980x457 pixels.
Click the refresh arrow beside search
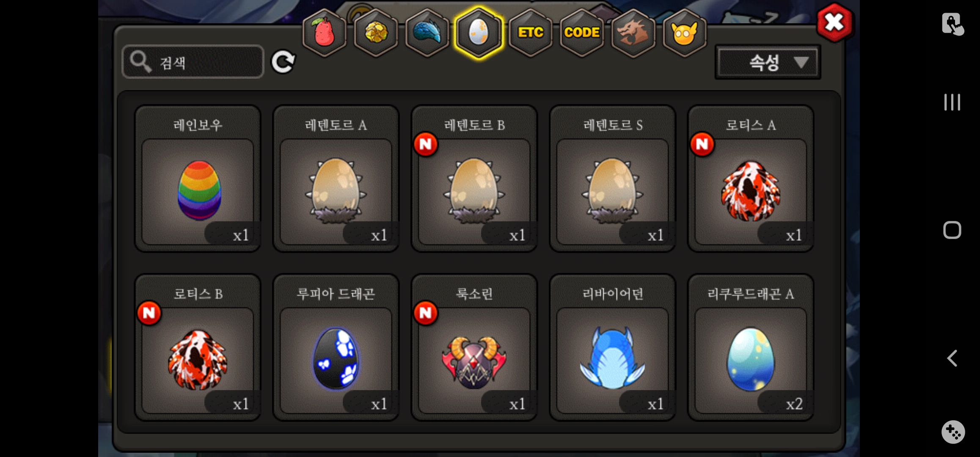click(x=283, y=62)
